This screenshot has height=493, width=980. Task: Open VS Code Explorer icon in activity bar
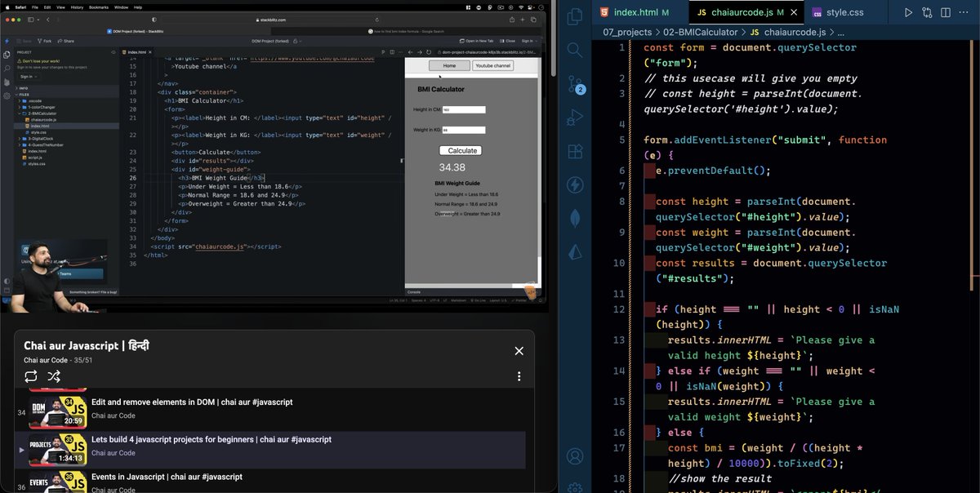(575, 16)
